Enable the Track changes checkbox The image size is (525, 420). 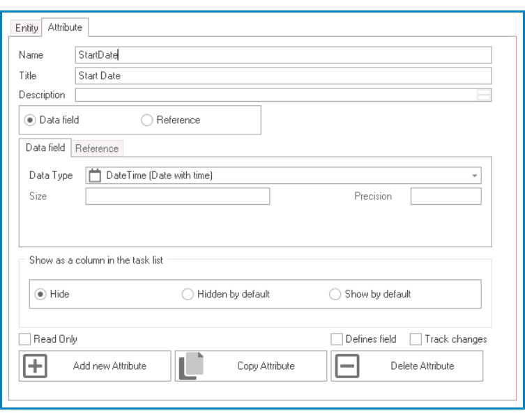point(416,339)
